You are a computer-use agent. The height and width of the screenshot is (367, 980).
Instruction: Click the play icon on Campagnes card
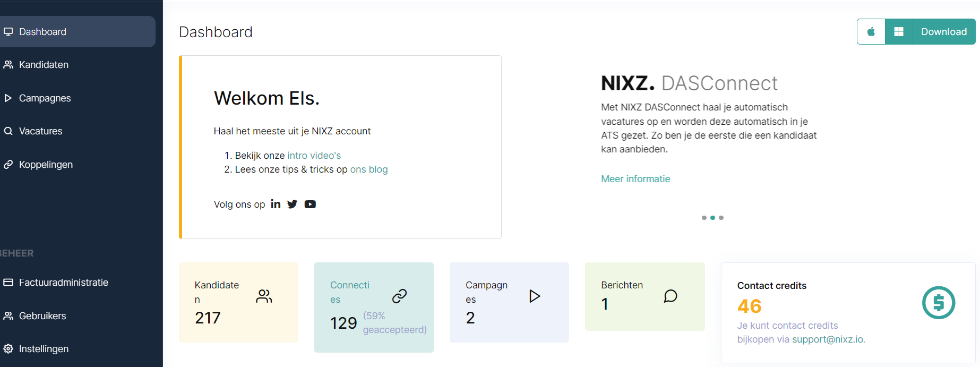coord(535,296)
